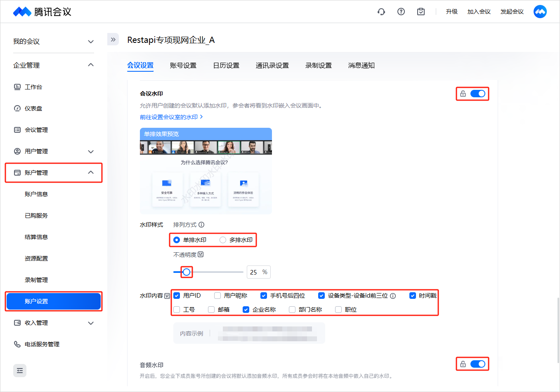560x392 pixels.
Task: Switch to the 账号设置 tab
Action: point(183,66)
